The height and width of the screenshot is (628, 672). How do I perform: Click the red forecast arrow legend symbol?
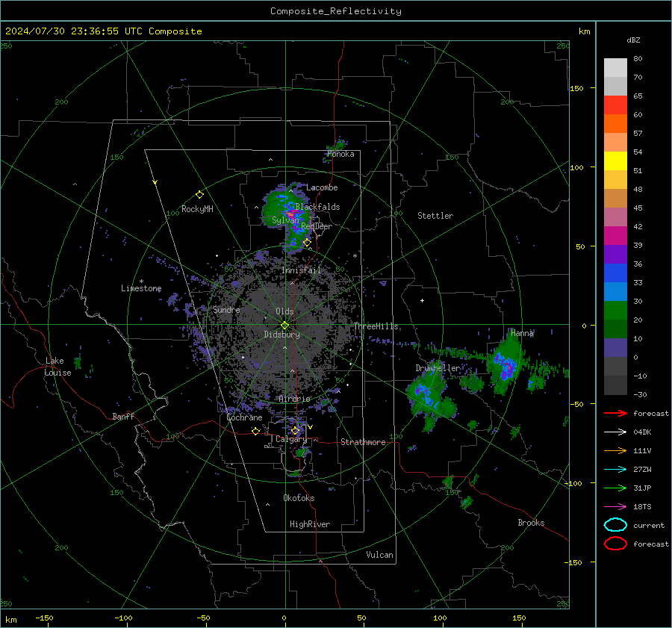coord(615,413)
